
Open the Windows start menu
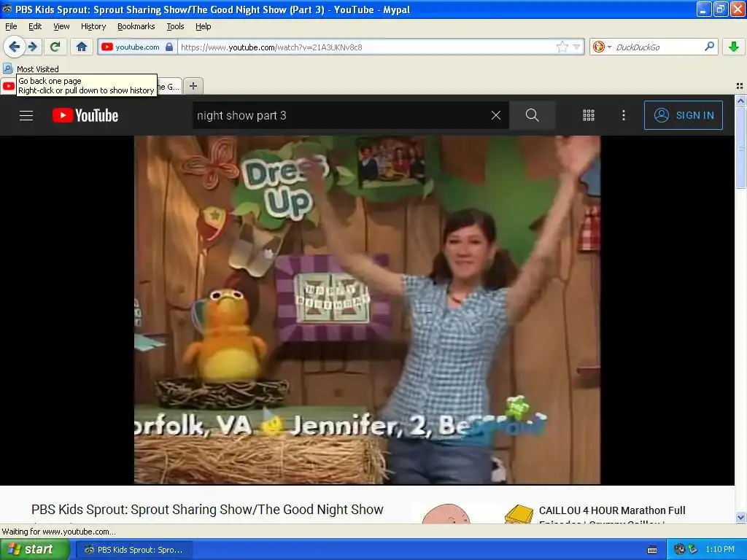coord(34,549)
